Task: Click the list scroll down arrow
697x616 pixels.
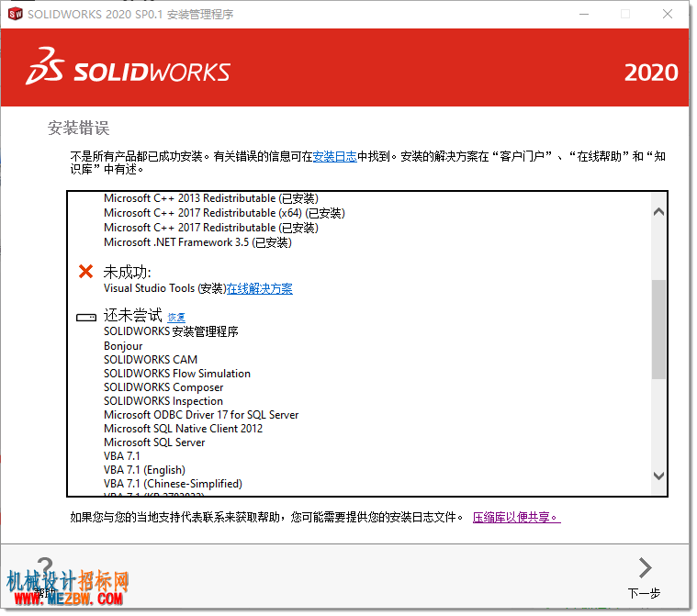Action: click(x=658, y=476)
